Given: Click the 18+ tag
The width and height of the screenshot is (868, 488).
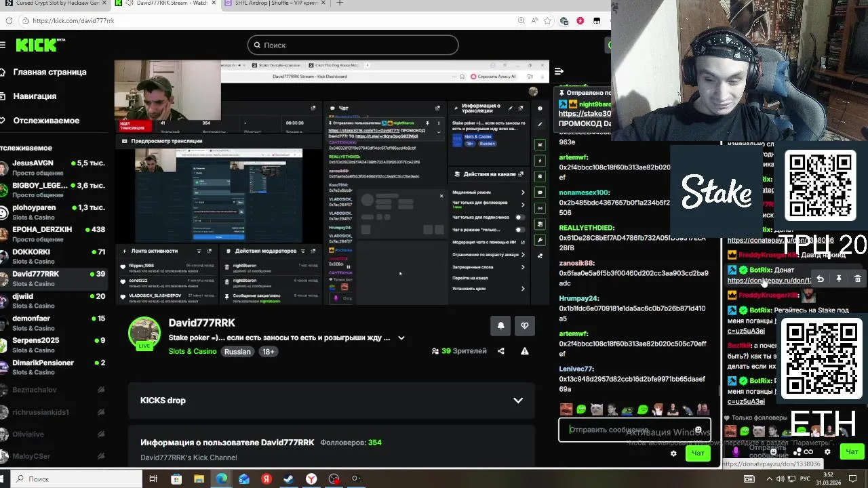Looking at the screenshot, I should coord(269,351).
